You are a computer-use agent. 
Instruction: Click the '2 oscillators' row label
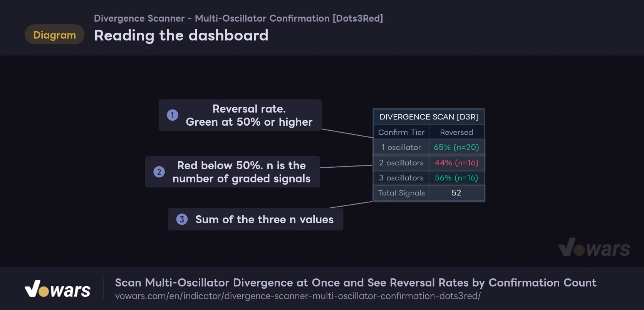click(401, 163)
